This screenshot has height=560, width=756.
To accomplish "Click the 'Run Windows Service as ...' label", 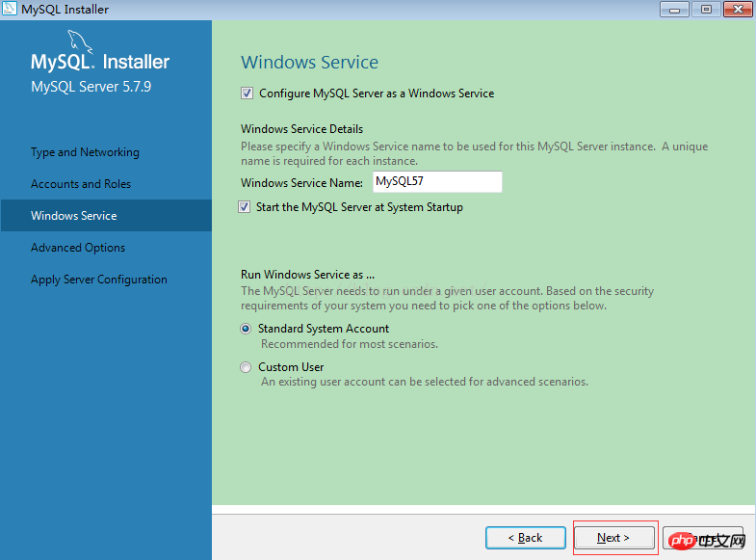I will pos(307,275).
